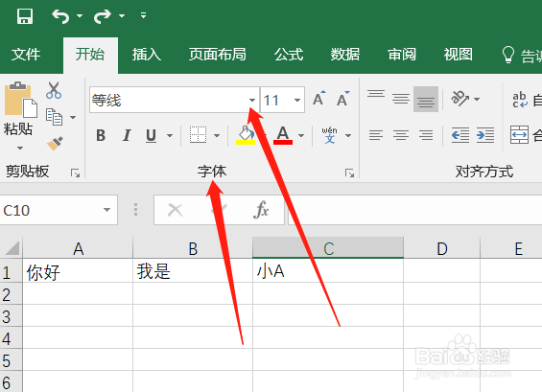Save the workbook with the floppy icon

pyautogui.click(x=25, y=16)
